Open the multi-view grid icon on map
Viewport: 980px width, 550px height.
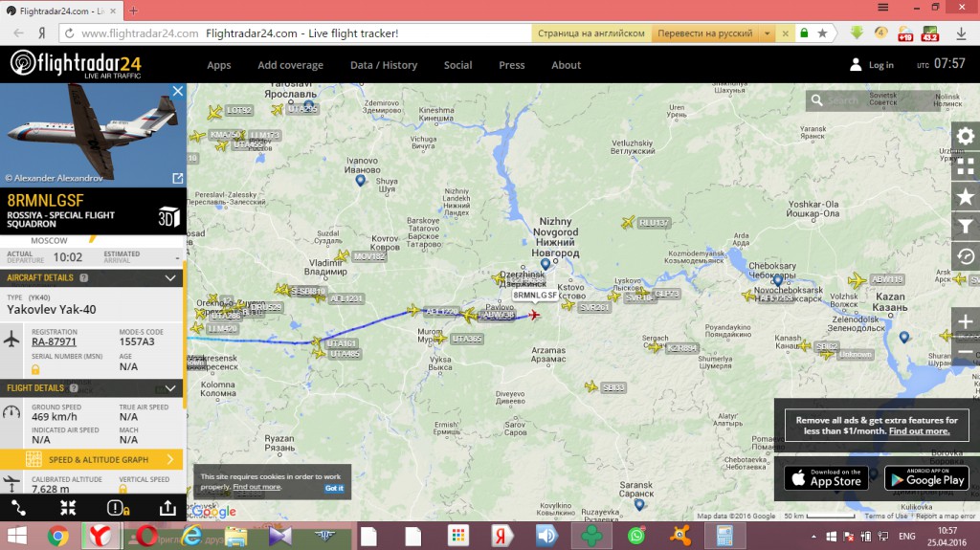click(965, 166)
